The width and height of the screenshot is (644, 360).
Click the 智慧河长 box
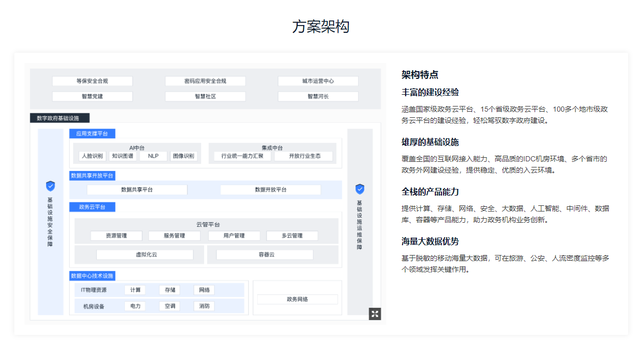click(318, 96)
